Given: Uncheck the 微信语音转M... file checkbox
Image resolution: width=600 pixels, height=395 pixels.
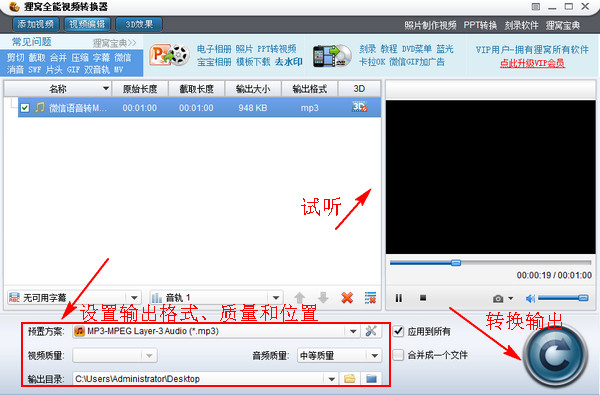Looking at the screenshot, I should click(25, 108).
